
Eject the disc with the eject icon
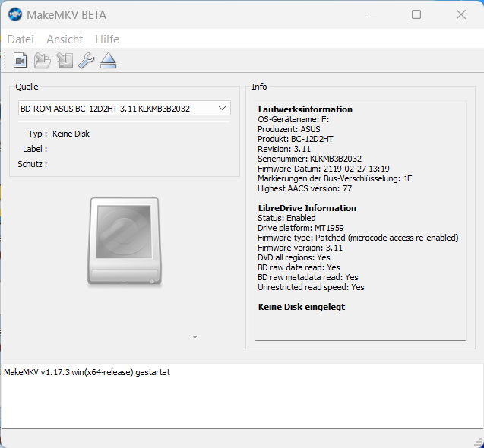tap(109, 60)
